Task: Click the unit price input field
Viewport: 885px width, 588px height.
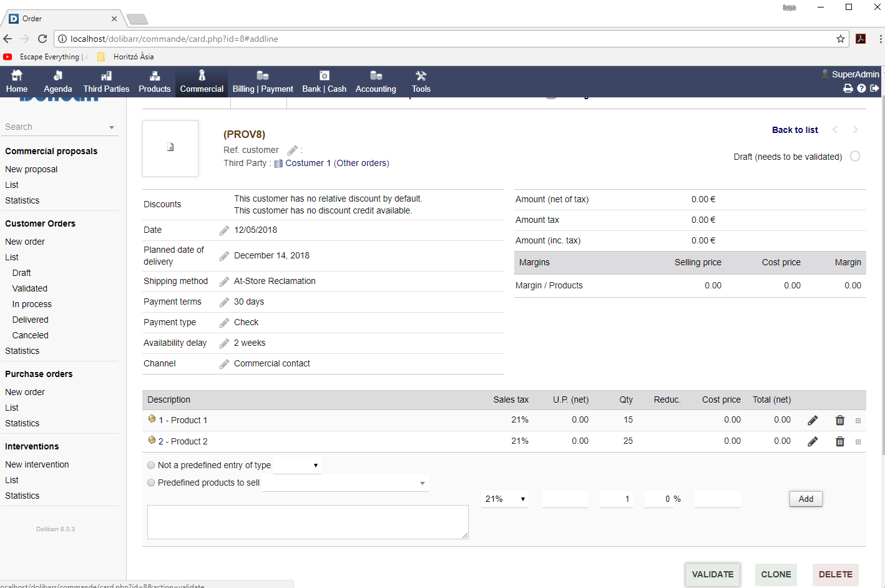Action: [565, 499]
